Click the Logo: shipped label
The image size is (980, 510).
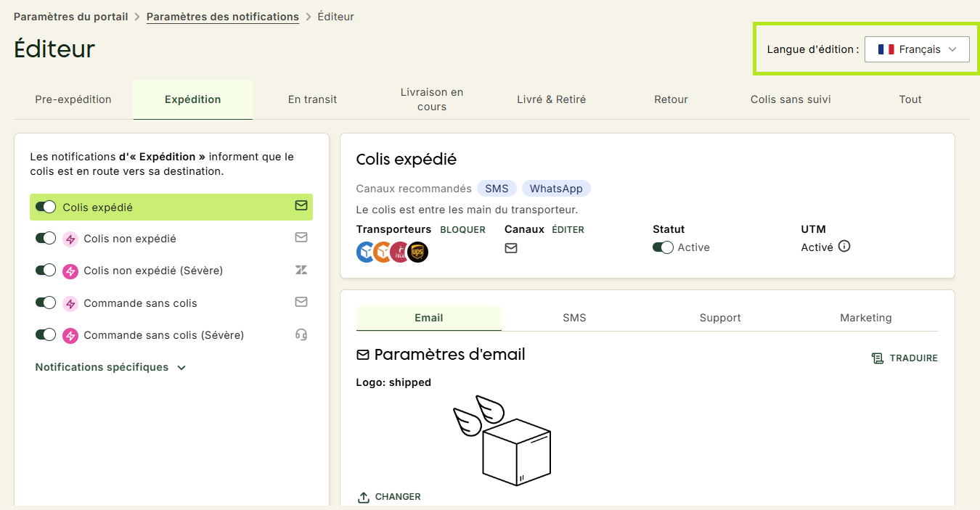[393, 382]
